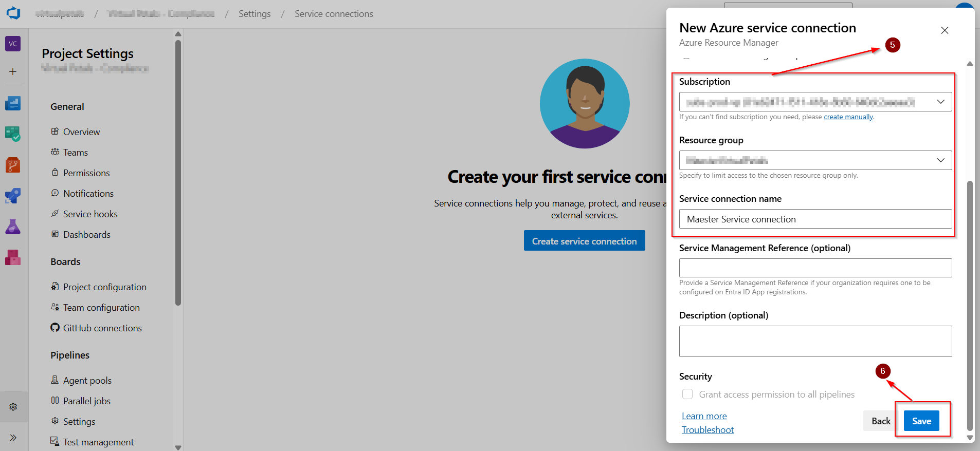
Task: Open Project configuration under Boards
Action: coord(105,287)
